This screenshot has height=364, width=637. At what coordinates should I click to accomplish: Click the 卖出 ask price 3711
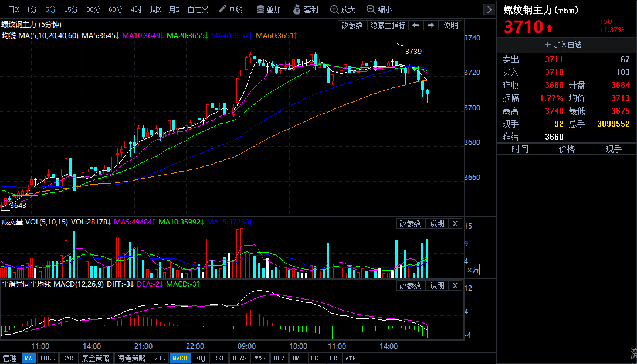pos(554,60)
